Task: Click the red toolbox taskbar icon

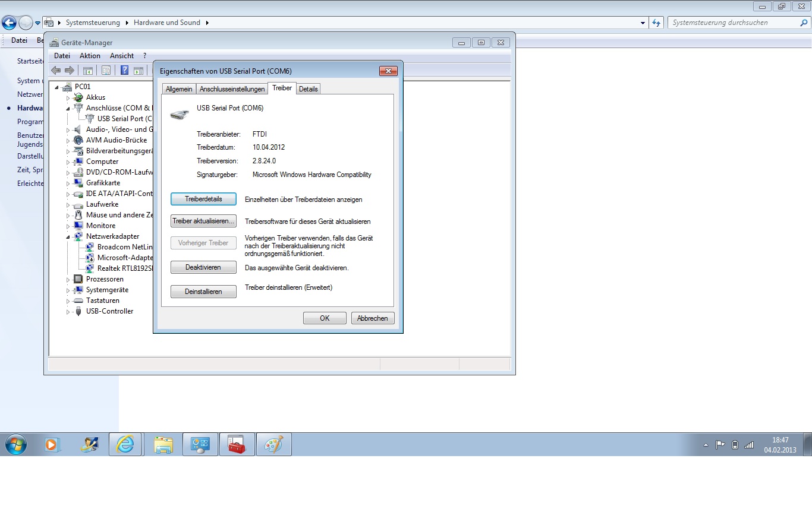Action: point(237,444)
